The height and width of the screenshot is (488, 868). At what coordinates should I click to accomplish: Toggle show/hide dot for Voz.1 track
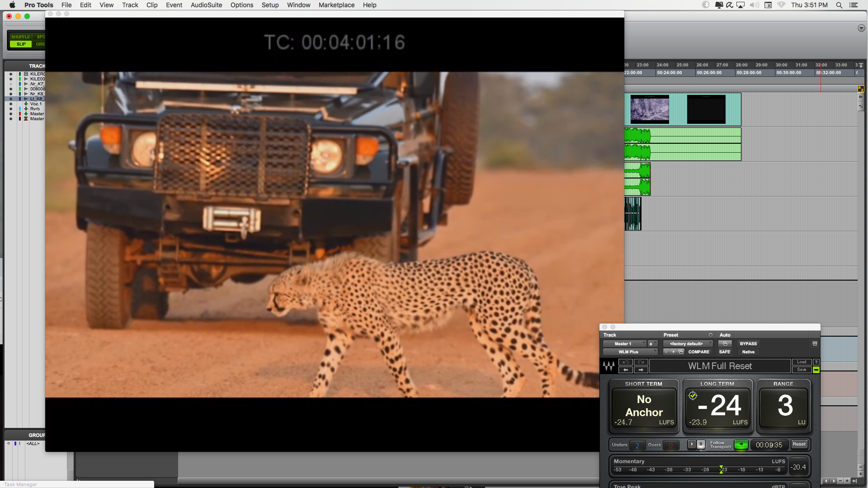(x=11, y=103)
